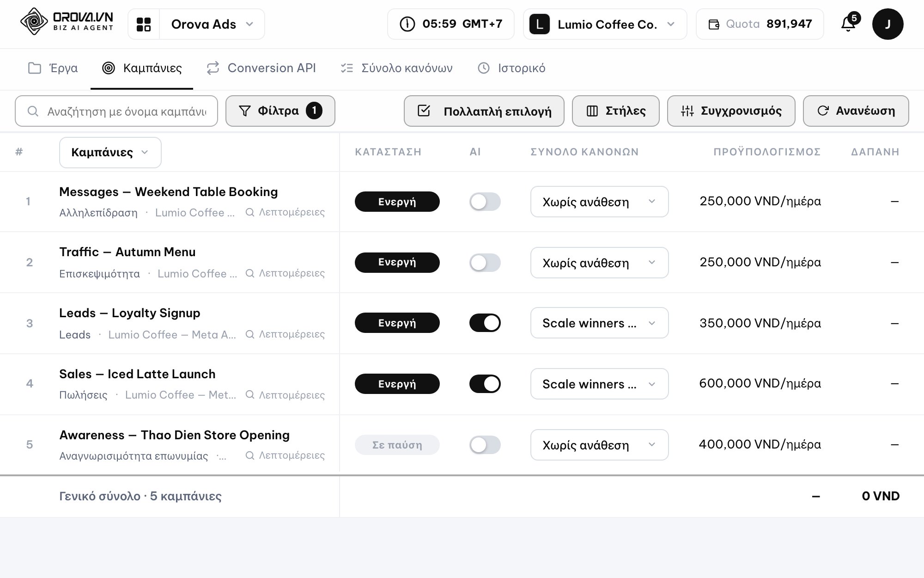Enable AI for Messages Weekend Table Booking
Image resolution: width=924 pixels, height=578 pixels.
coord(485,202)
